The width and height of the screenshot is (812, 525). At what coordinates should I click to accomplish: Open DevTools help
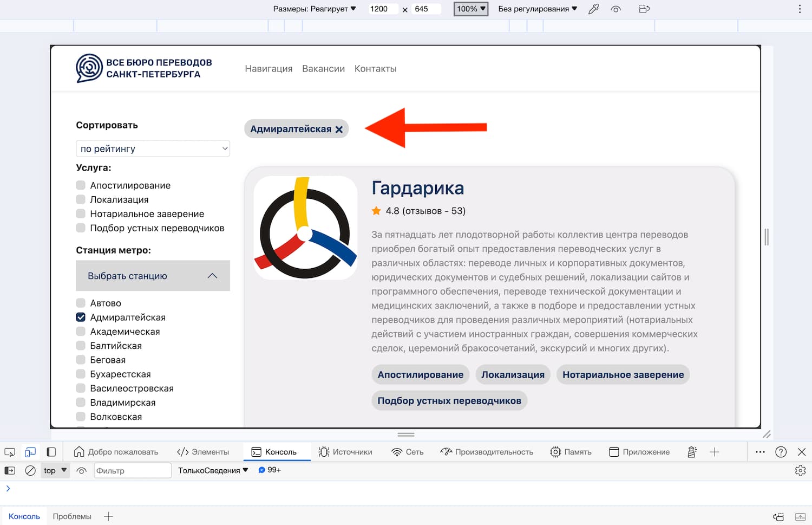click(781, 452)
